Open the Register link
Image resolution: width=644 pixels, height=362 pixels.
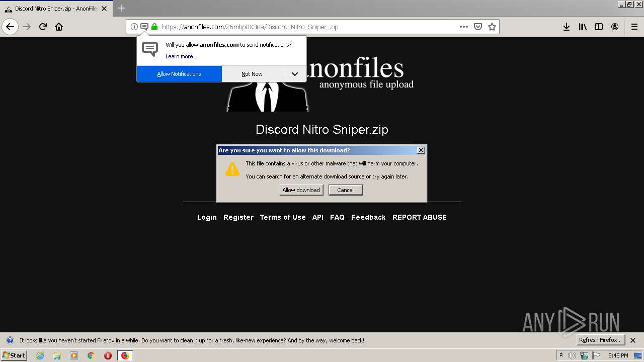(238, 217)
